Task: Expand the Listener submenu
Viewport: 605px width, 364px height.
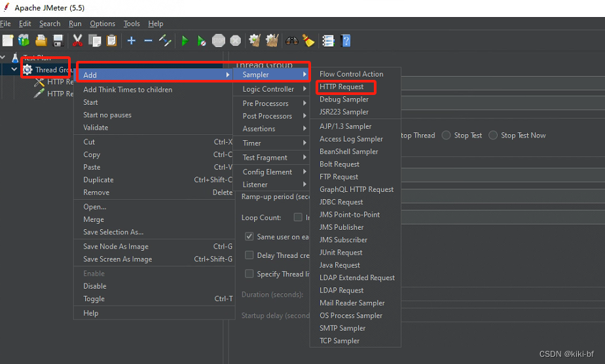Action: coord(272,185)
